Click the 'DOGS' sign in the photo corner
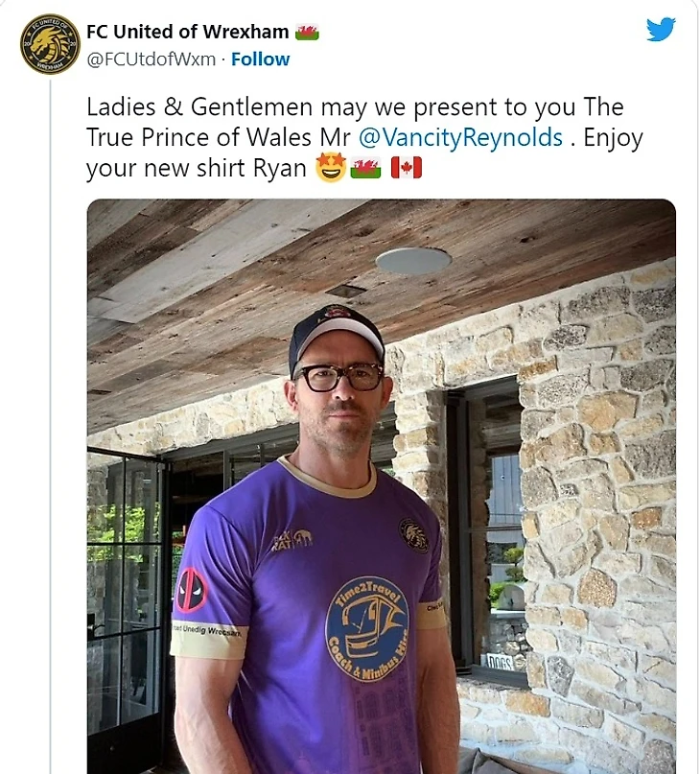The image size is (700, 774). pyautogui.click(x=499, y=662)
